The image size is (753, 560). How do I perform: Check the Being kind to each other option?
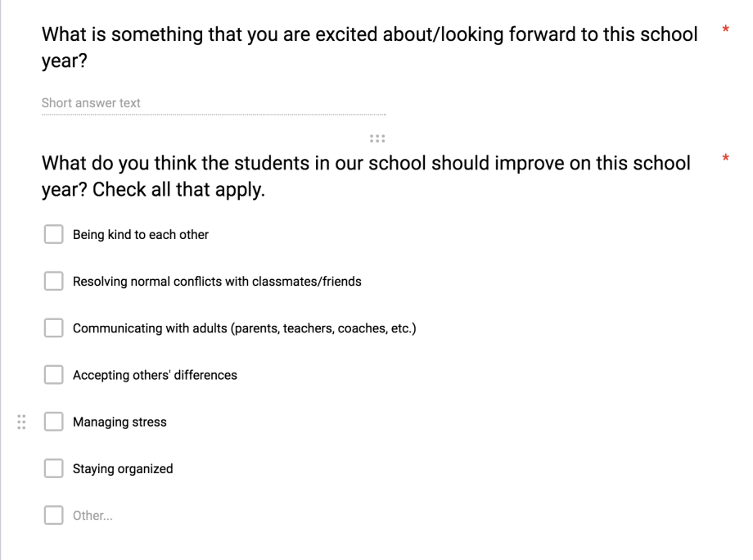pyautogui.click(x=53, y=234)
